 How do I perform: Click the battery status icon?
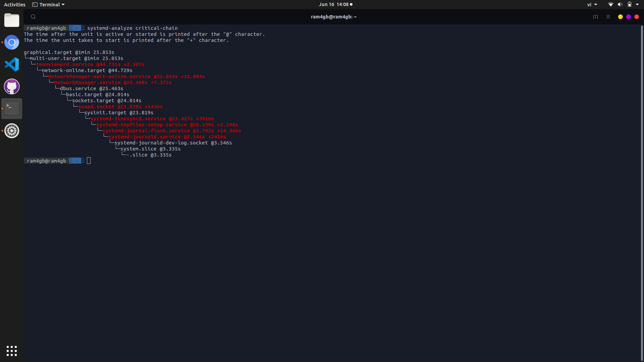pos(630,4)
